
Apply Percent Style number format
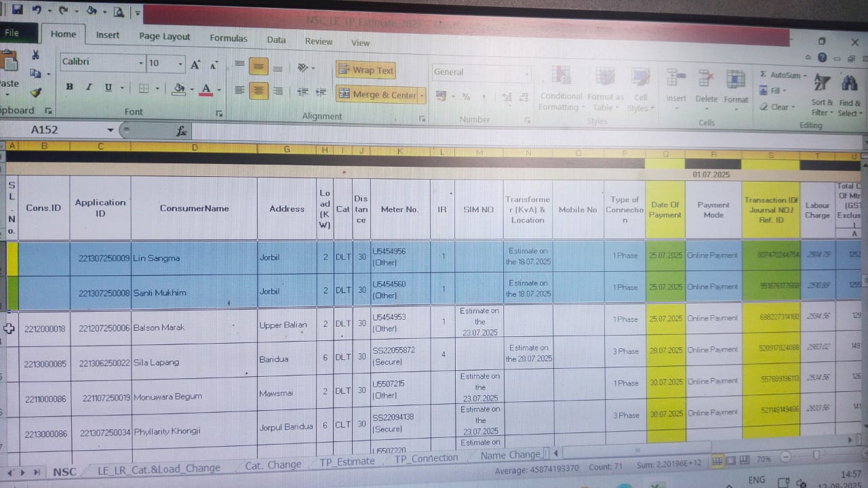coord(466,97)
